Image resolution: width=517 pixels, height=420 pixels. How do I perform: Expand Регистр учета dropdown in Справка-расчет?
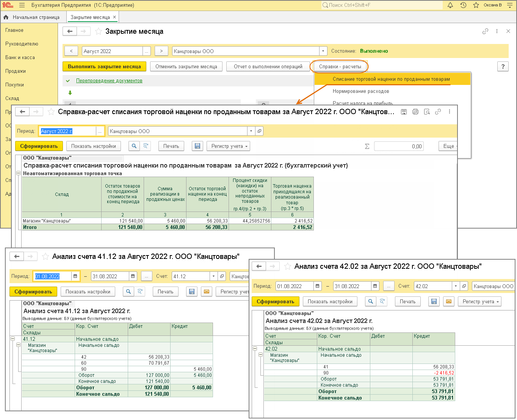pos(228,146)
